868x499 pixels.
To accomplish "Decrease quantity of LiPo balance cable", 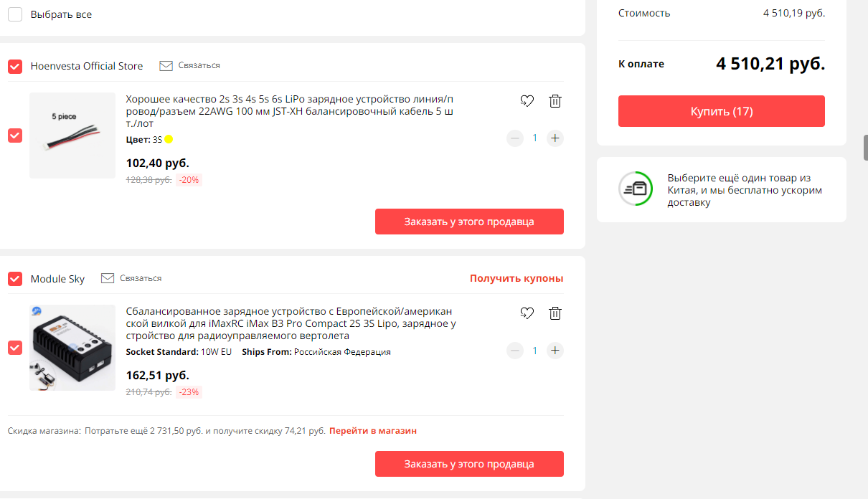I will (x=515, y=138).
